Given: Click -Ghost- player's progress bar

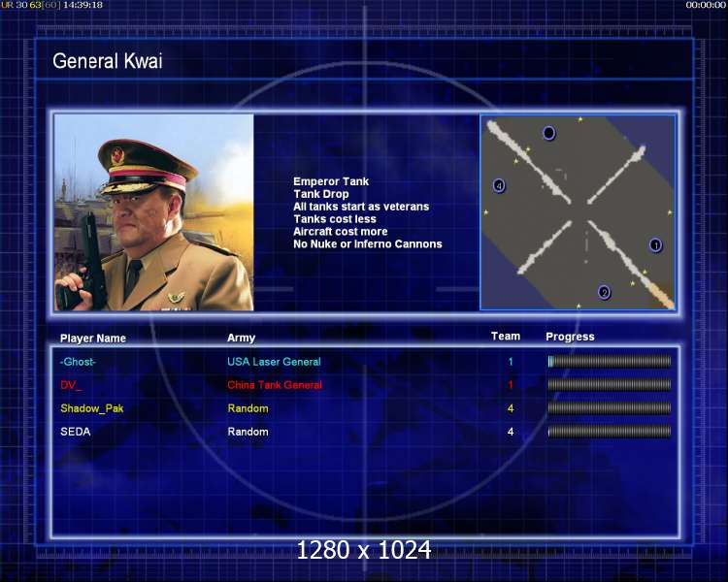Looking at the screenshot, I should click(x=610, y=361).
